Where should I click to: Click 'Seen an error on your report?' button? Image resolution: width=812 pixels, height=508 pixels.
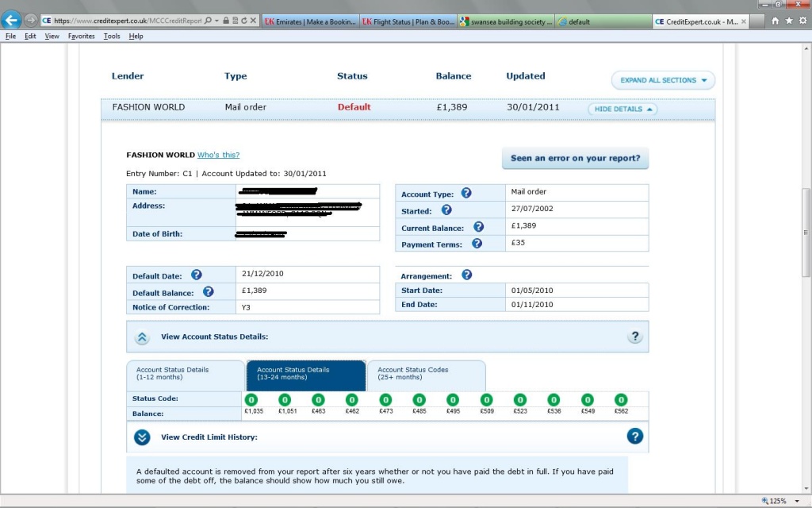click(575, 158)
